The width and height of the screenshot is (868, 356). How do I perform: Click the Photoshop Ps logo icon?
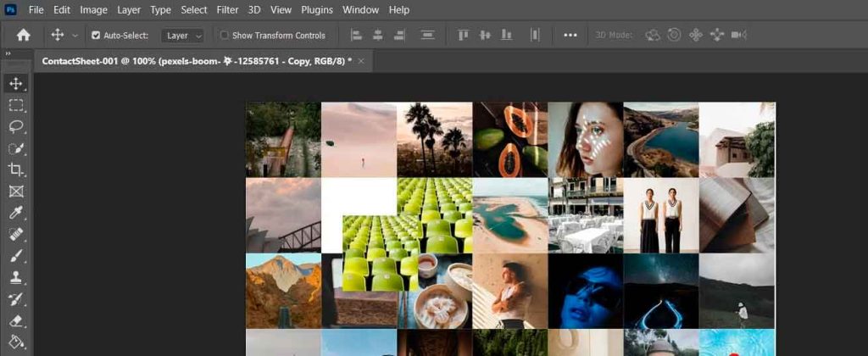coord(10,9)
